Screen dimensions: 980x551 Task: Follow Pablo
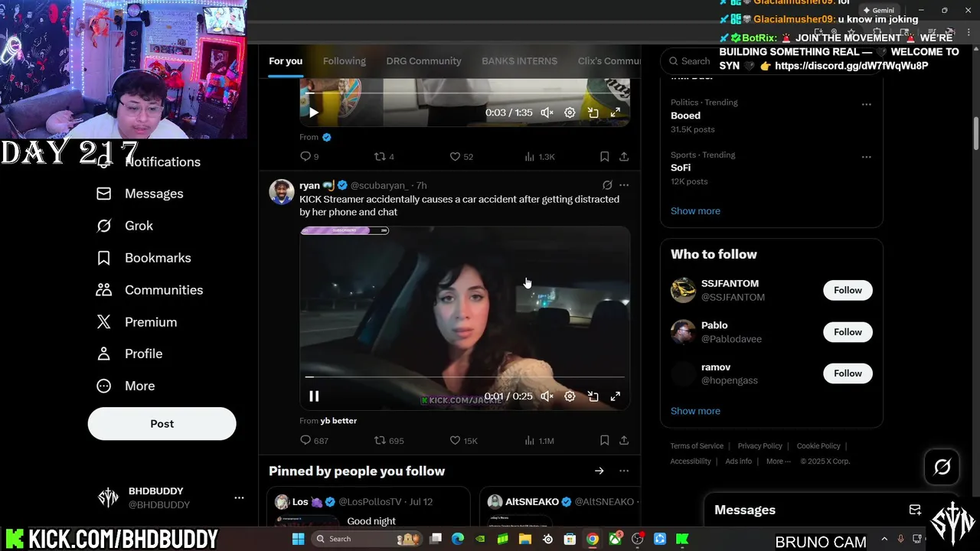(848, 332)
